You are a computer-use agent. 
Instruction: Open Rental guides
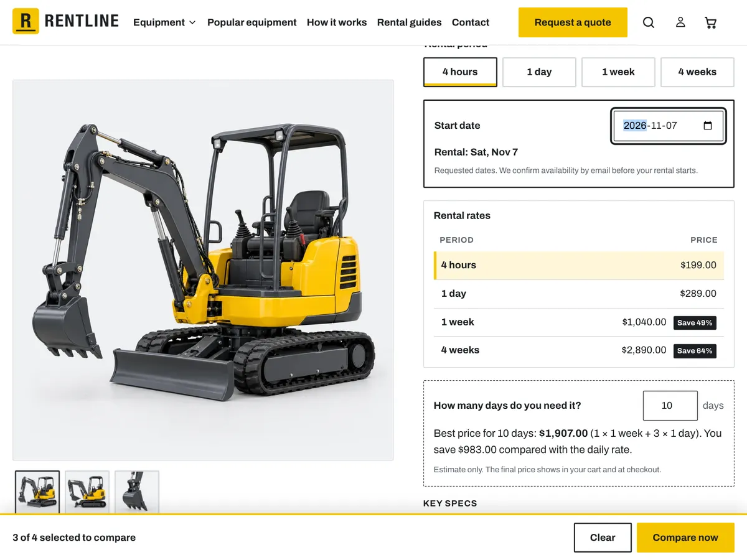coord(410,22)
